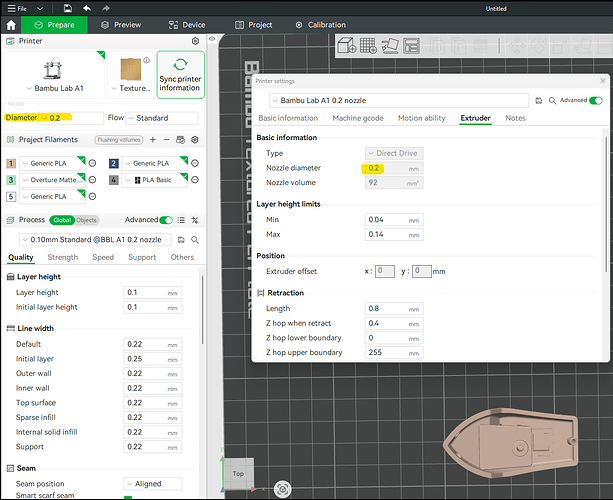
Task: Edit Overture Matte filament round icon
Action: point(93,179)
